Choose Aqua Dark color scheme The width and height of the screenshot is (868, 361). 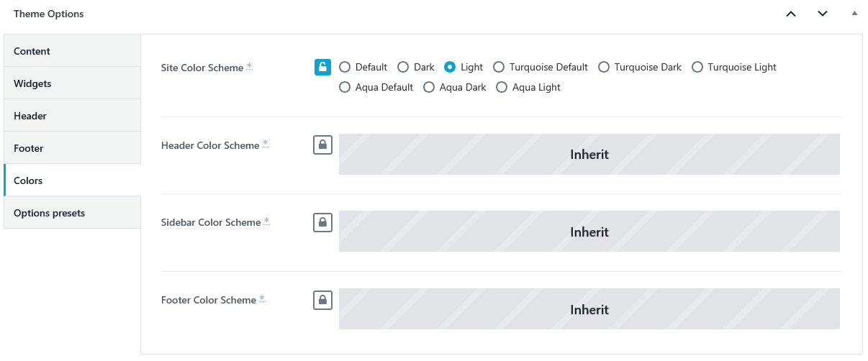[429, 87]
